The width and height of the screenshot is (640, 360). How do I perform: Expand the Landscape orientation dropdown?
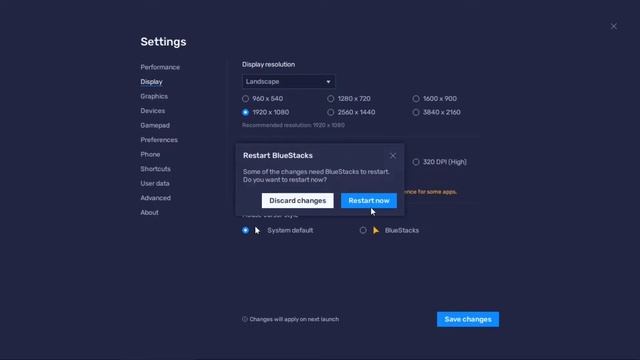pyautogui.click(x=288, y=82)
